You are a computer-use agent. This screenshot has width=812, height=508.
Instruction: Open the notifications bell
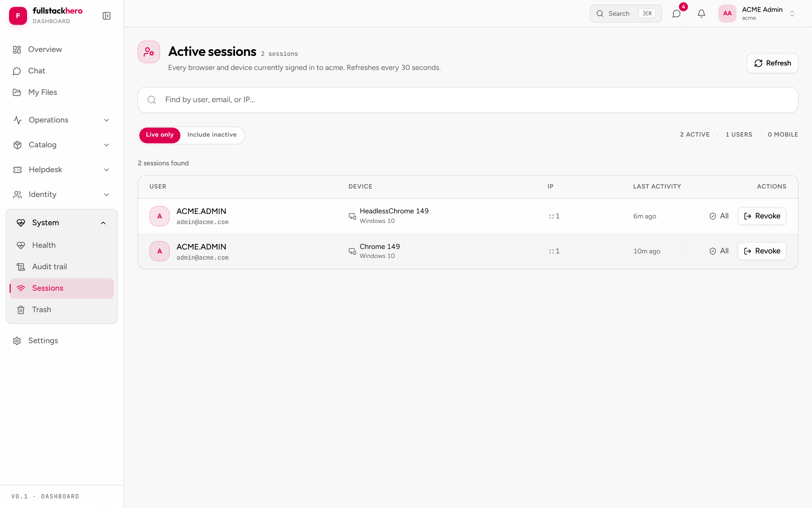[x=701, y=14]
